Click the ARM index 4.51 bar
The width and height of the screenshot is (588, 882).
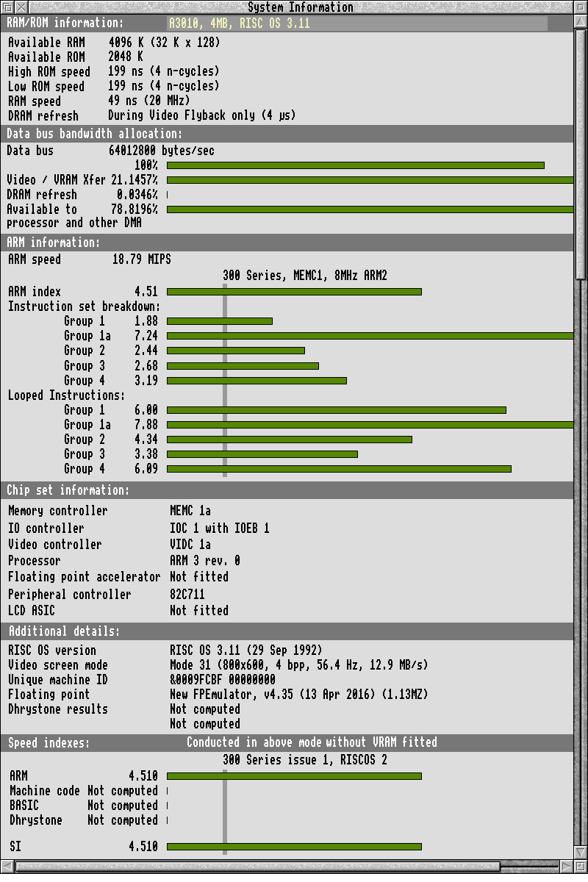[x=294, y=292]
